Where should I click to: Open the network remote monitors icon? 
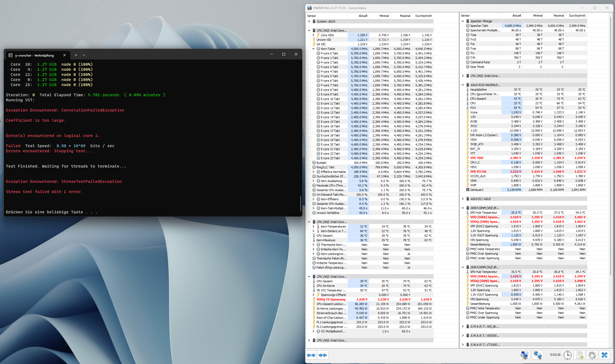point(537,355)
